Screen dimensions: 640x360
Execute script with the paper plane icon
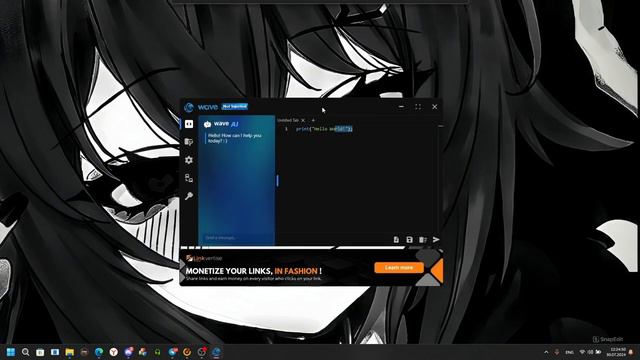point(436,240)
